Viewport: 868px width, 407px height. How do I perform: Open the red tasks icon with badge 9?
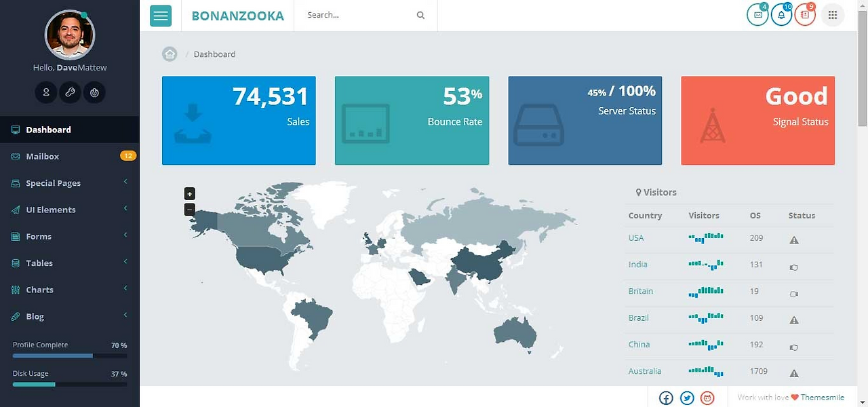coord(805,15)
